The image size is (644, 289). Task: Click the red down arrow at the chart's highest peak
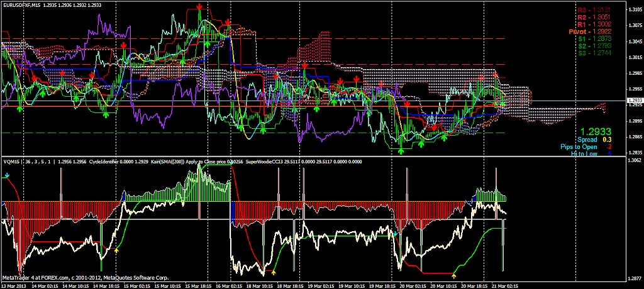click(x=199, y=6)
